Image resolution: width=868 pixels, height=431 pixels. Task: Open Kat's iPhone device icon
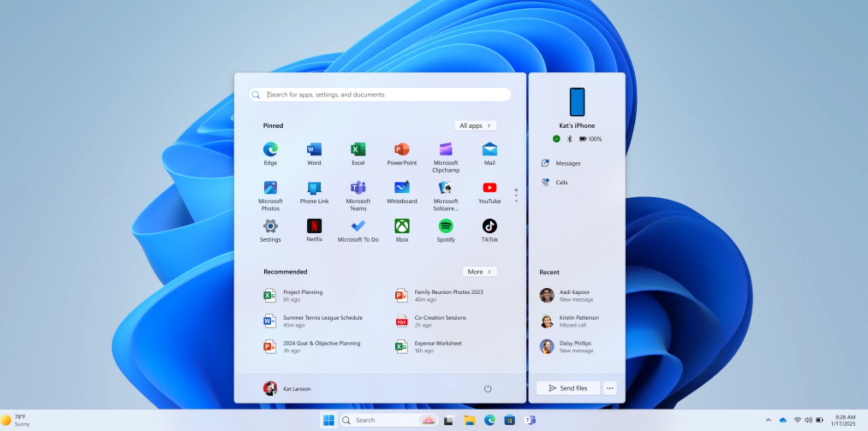coord(577,102)
